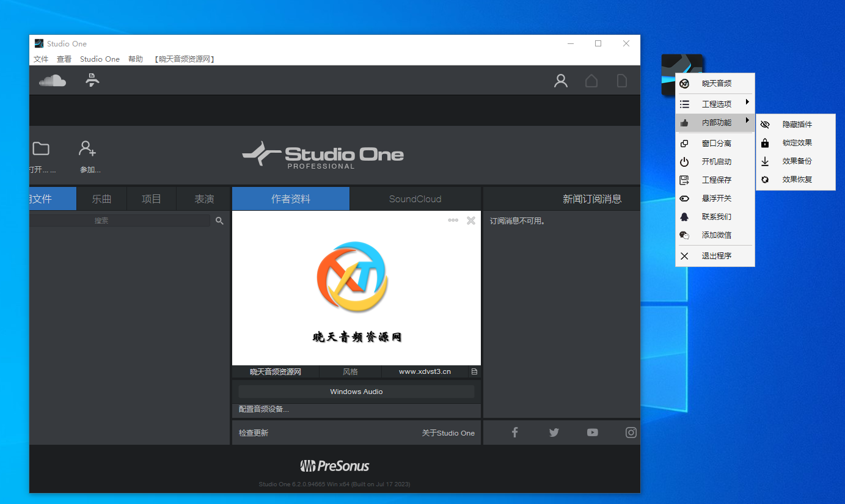Open the three-dots options on artist profile

pos(453,221)
